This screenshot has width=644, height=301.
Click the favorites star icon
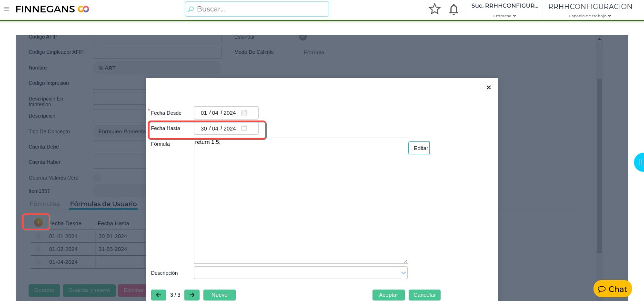pyautogui.click(x=434, y=9)
